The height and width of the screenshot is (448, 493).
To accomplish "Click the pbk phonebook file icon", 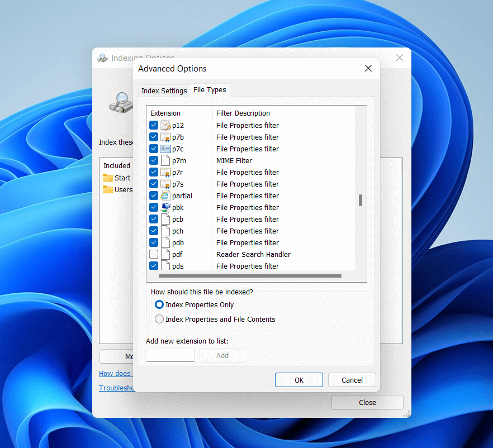I will click(166, 207).
